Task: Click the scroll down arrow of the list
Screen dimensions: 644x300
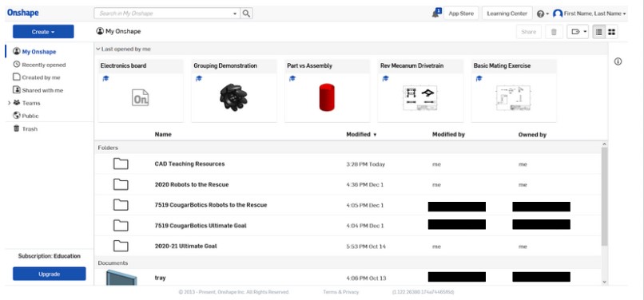Action: pyautogui.click(x=604, y=282)
